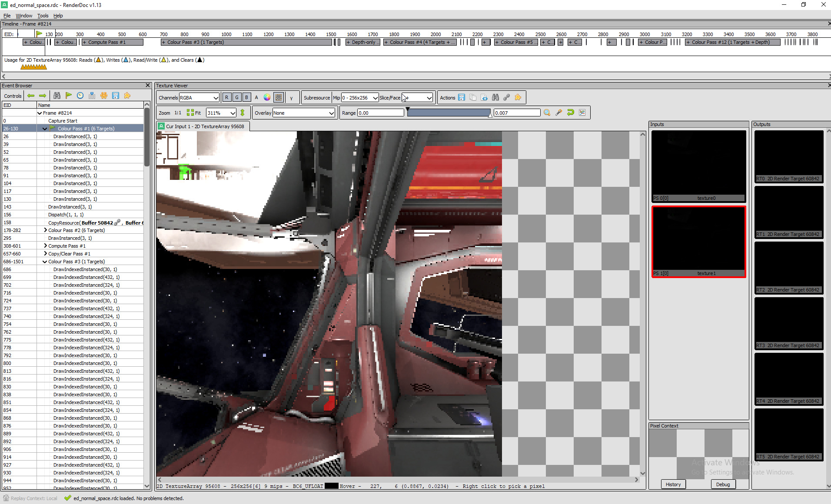The height and width of the screenshot is (504, 831).
Task: Click the Controls tab in Event Browser
Action: pyautogui.click(x=13, y=96)
